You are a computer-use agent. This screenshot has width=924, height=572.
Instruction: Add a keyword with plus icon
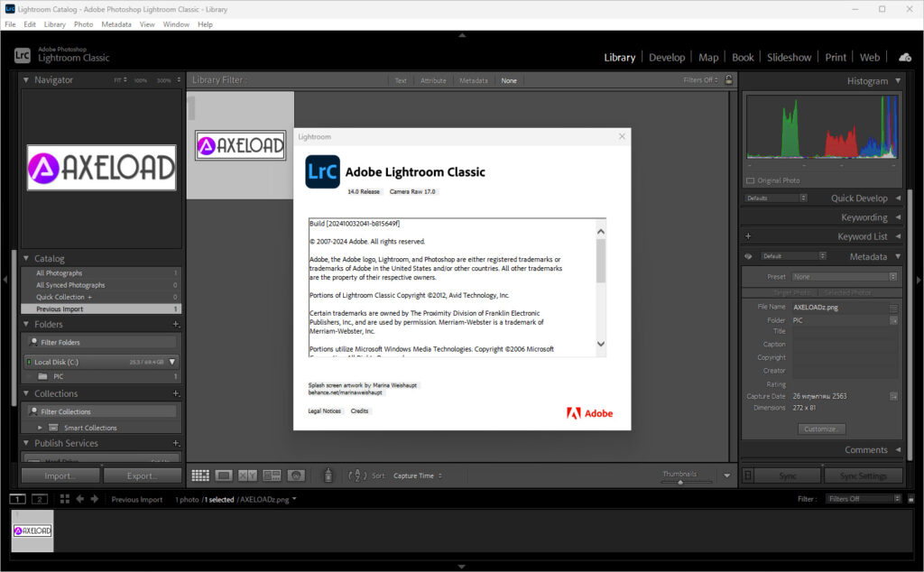coord(748,236)
